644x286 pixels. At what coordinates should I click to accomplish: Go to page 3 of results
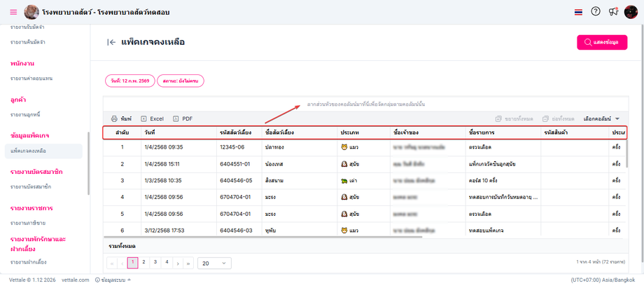click(155, 261)
